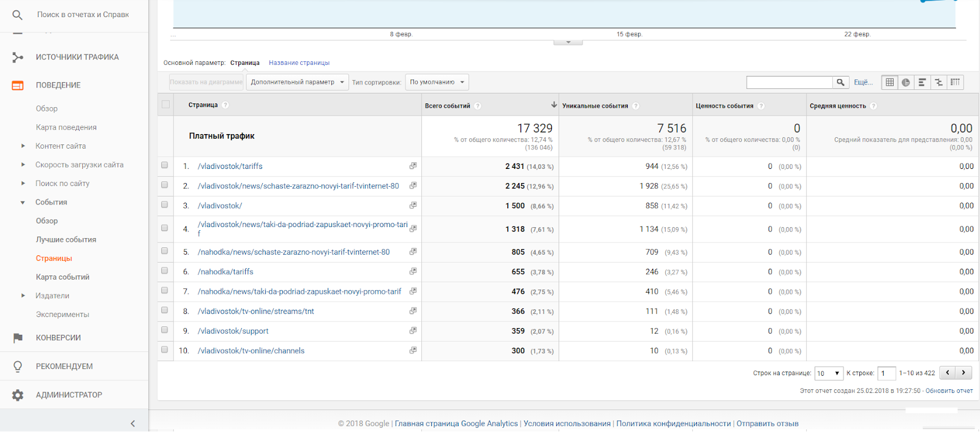Open the /nahodka/tariffs page link
This screenshot has width=980, height=434.
(225, 271)
